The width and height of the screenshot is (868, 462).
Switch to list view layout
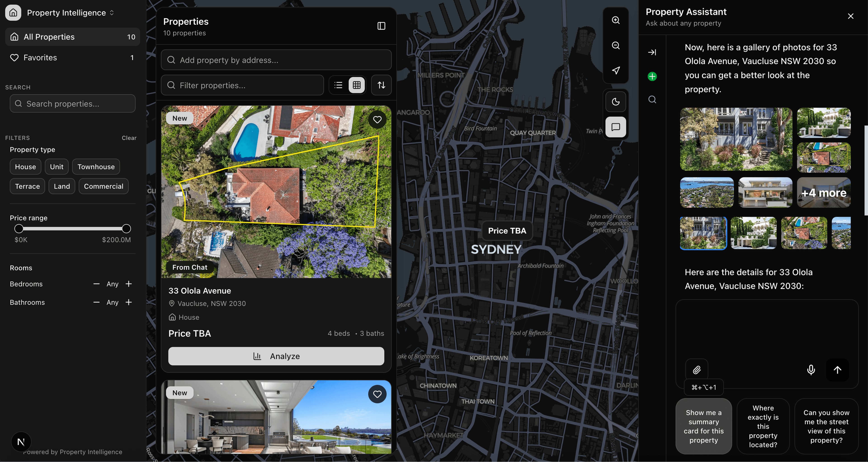[338, 85]
